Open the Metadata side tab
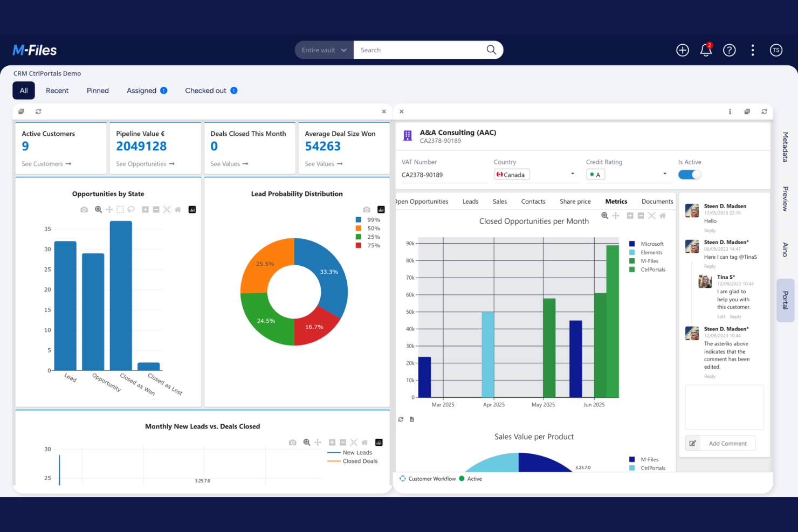This screenshot has width=798, height=532. coord(786,147)
